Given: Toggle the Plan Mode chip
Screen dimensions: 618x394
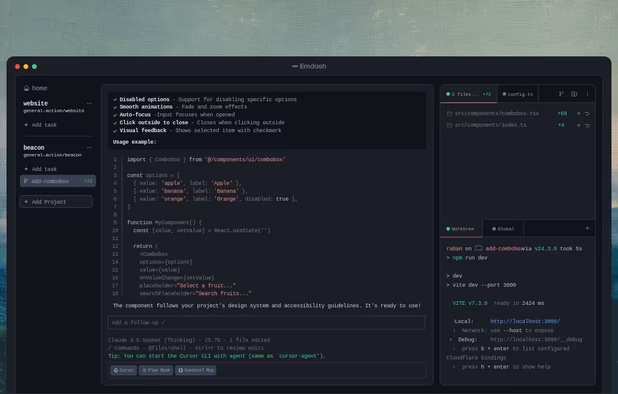Looking at the screenshot, I should pos(156,370).
